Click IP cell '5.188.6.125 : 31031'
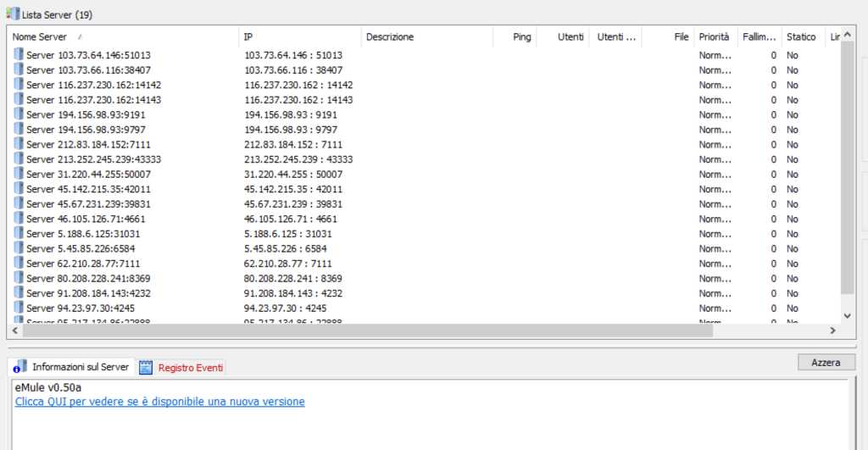Viewport: 868px width, 450px height. (288, 234)
